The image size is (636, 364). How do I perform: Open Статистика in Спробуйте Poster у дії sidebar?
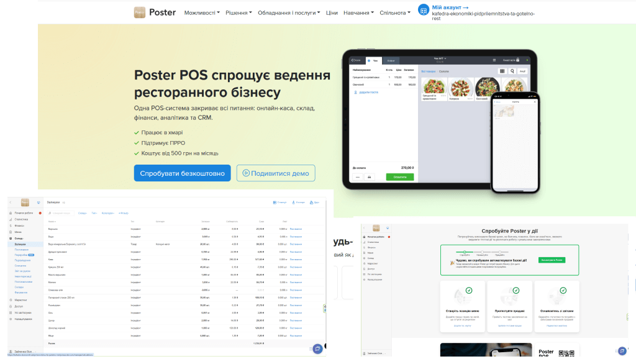tap(373, 242)
